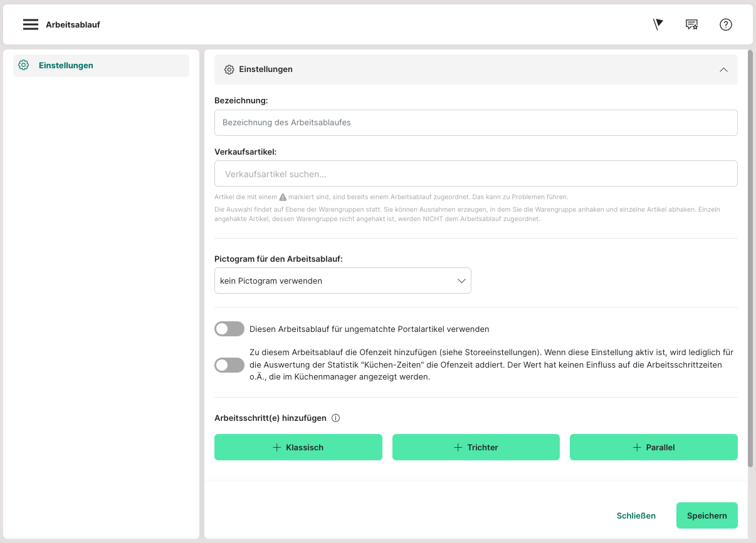Click the plus icon on Klassisch

click(x=276, y=447)
